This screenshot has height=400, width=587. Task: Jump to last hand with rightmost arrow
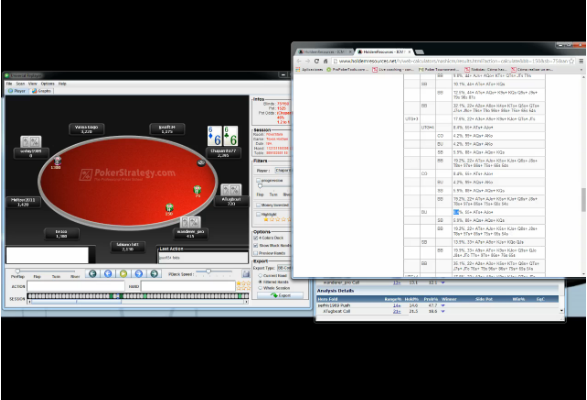pos(154,274)
